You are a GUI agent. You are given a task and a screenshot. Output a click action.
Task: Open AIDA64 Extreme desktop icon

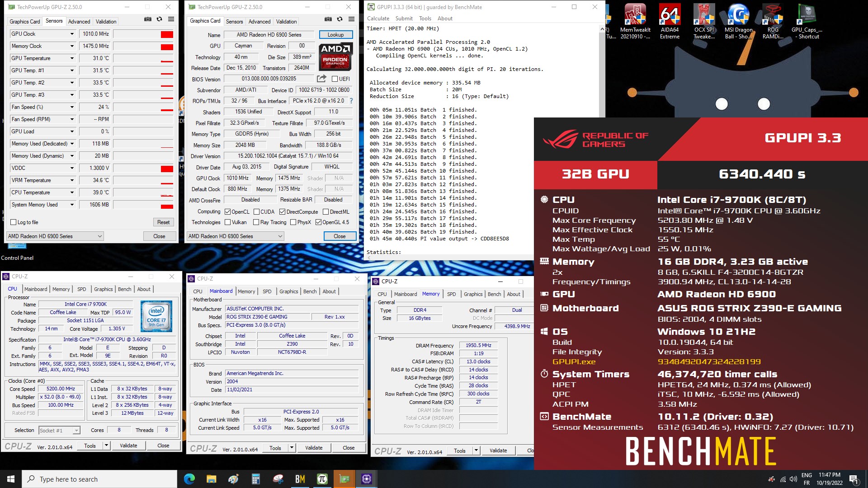pos(670,22)
